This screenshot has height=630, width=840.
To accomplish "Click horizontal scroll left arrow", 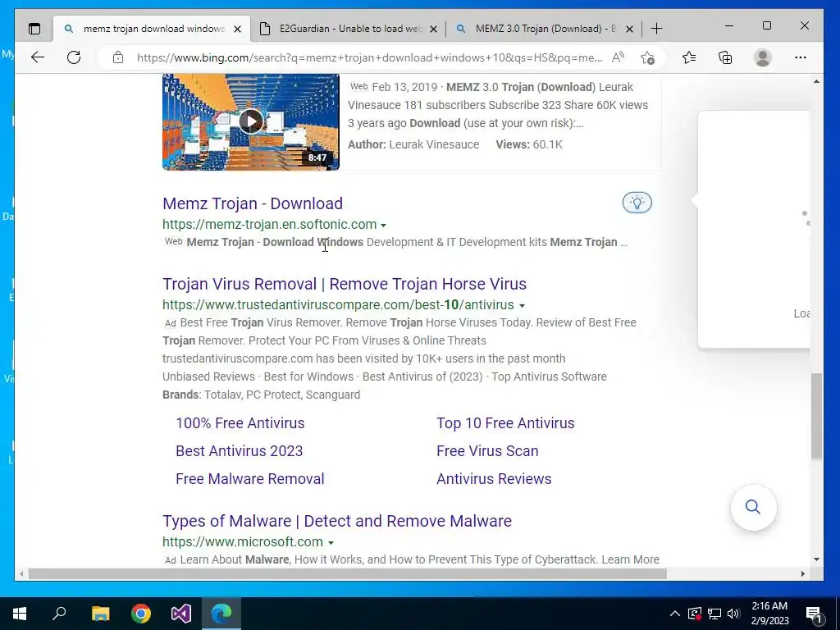I will coord(21,573).
